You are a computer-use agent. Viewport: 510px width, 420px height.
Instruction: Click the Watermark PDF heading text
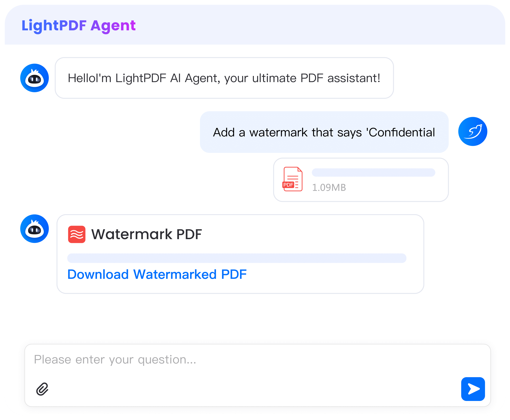point(146,234)
